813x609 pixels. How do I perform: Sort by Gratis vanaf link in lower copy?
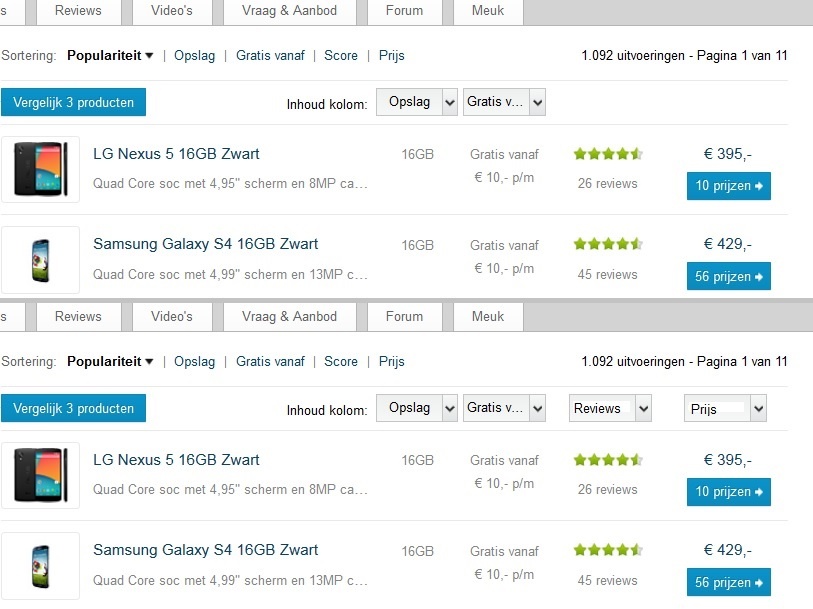(270, 361)
